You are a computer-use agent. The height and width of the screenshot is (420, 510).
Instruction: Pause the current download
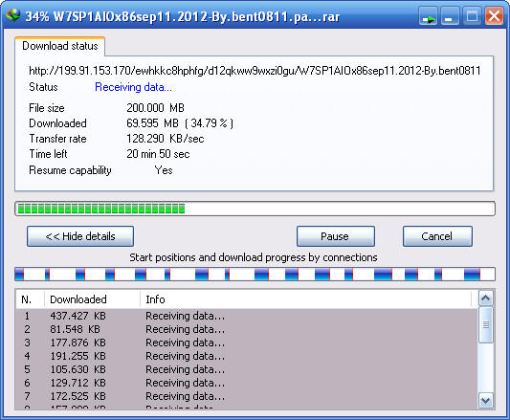click(336, 236)
